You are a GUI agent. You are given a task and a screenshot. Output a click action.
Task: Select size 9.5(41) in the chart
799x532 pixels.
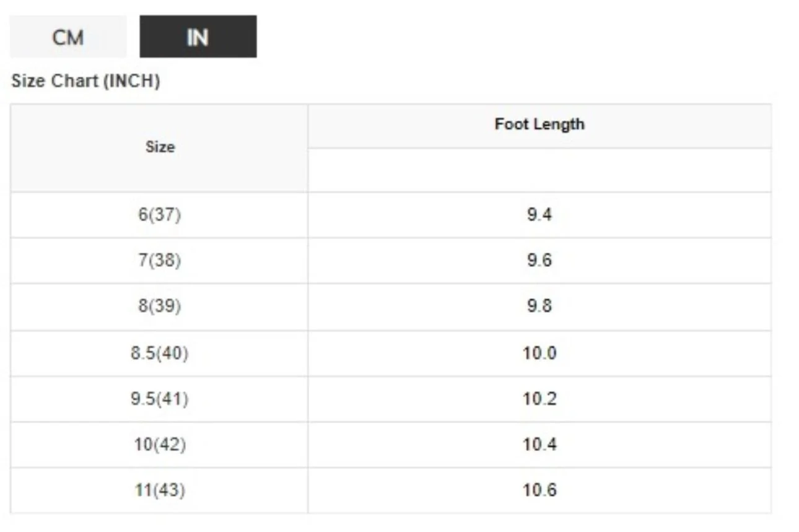point(160,398)
